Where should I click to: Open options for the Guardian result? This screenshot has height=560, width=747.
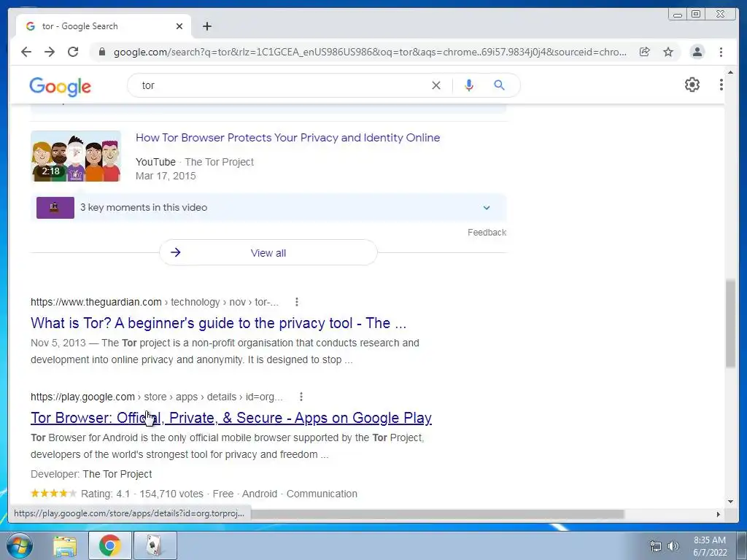tap(297, 302)
